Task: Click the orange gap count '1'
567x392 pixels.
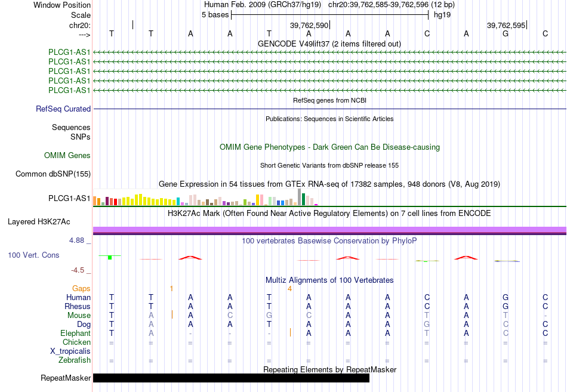Action: [171, 289]
